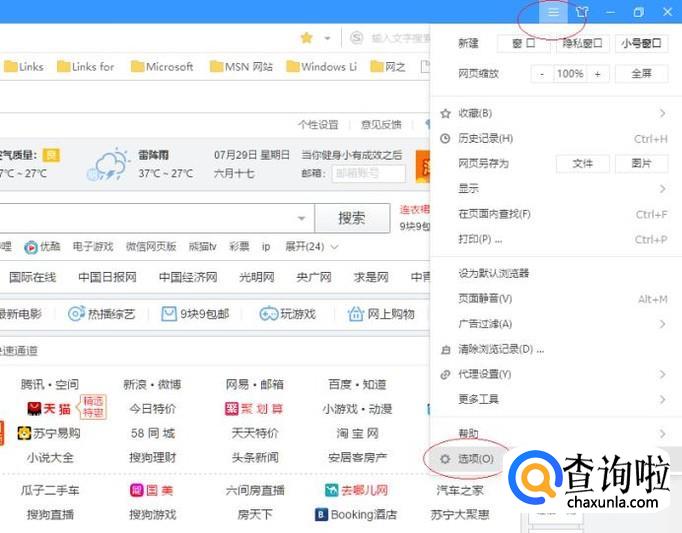
Task: Click the gear icon beside 选项(O)
Action: click(x=445, y=459)
